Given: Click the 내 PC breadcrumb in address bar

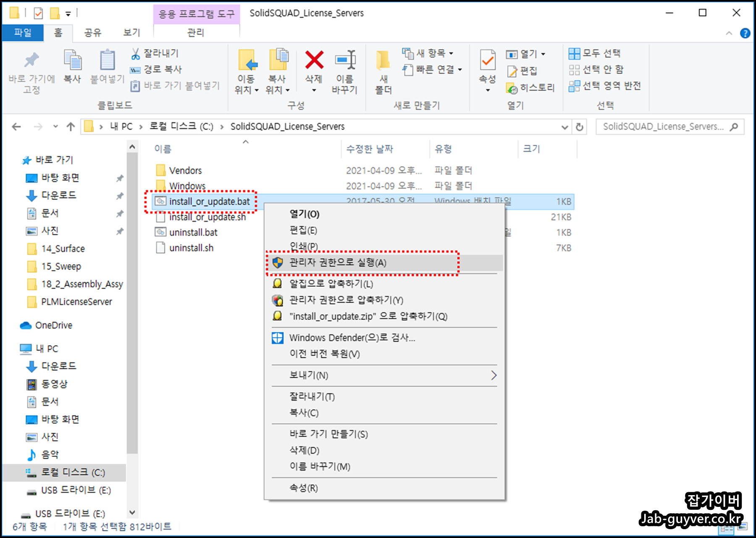Looking at the screenshot, I should pos(121,126).
